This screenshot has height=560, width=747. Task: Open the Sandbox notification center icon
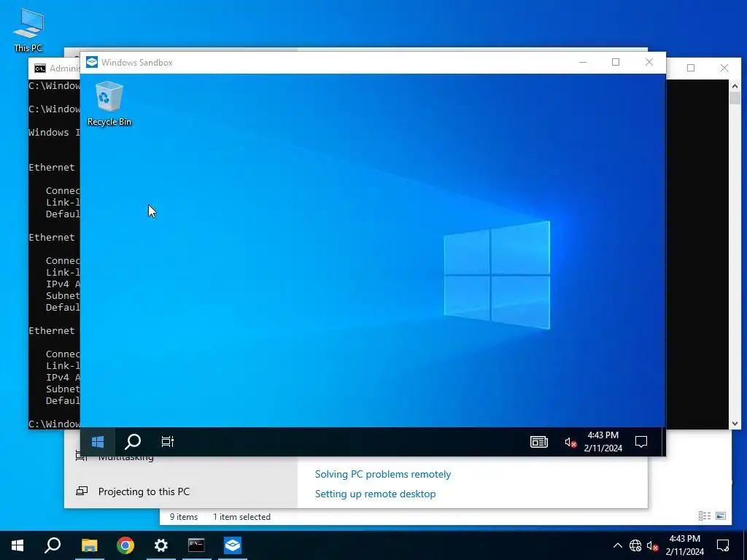point(641,443)
